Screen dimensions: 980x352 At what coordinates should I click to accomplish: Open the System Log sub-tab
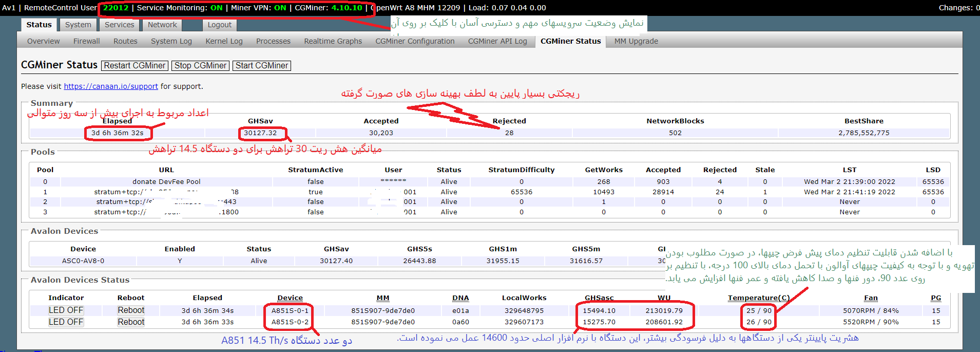[x=171, y=41]
